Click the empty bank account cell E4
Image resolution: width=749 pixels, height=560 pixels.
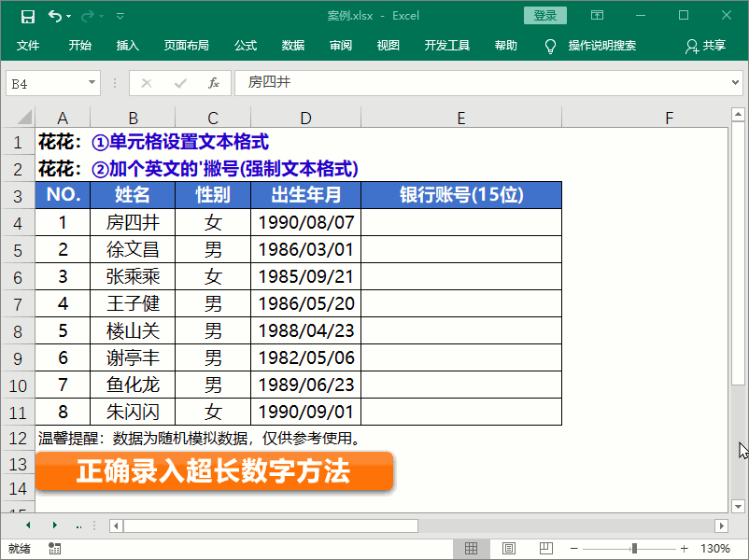[x=461, y=222]
